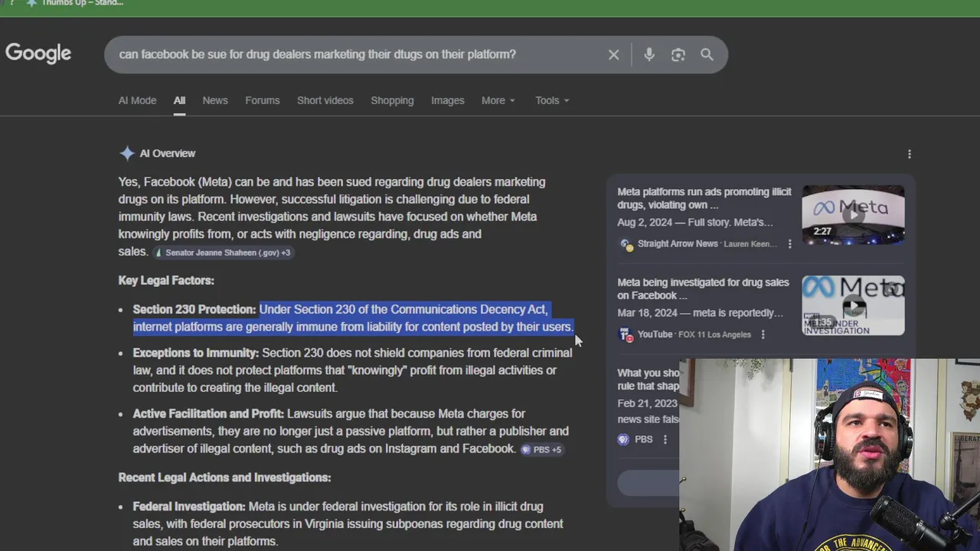Viewport: 980px width, 551px height.
Task: Open the Images tab
Action: (x=447, y=100)
